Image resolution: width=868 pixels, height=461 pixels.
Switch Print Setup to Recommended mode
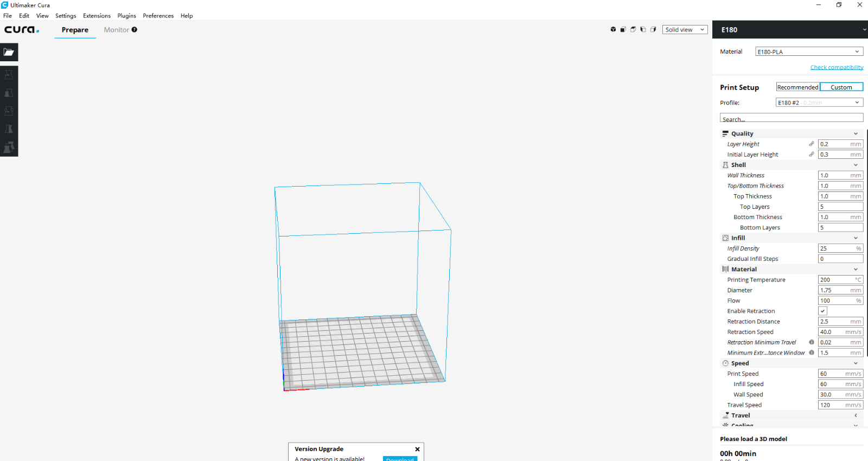797,87
